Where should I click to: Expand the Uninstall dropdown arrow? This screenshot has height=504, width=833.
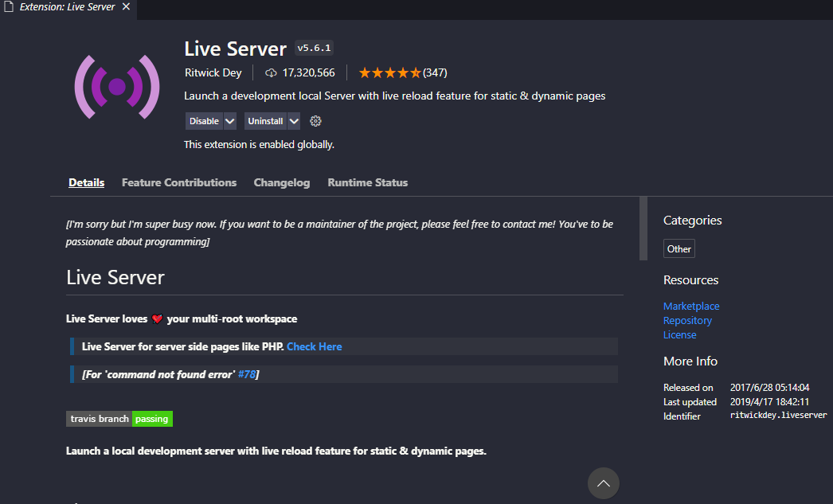294,121
